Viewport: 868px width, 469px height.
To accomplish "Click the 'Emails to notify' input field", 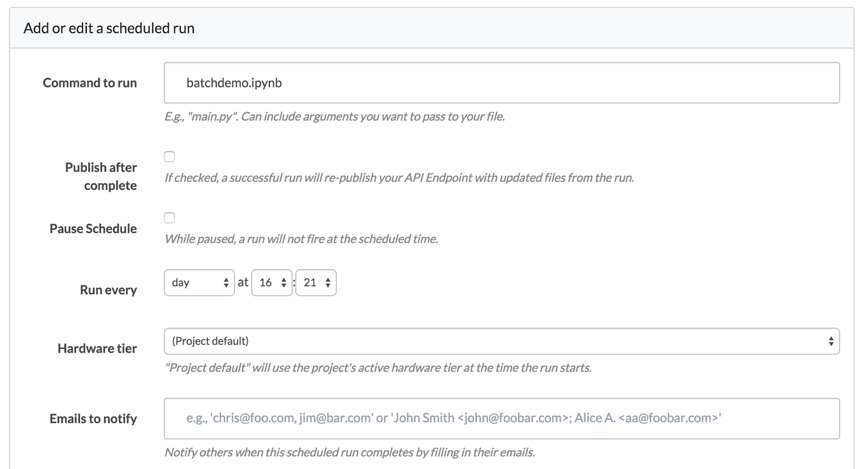I will coord(501,419).
